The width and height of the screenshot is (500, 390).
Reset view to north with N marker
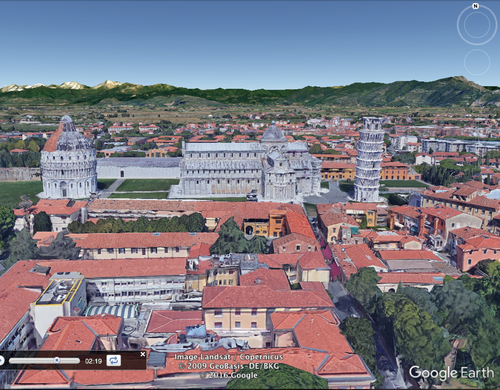[x=476, y=6]
